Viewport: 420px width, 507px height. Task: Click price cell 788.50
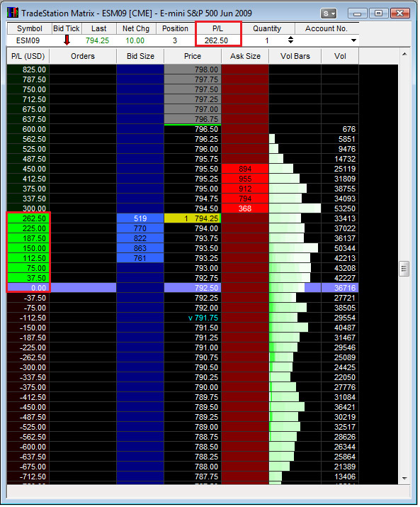point(193,447)
